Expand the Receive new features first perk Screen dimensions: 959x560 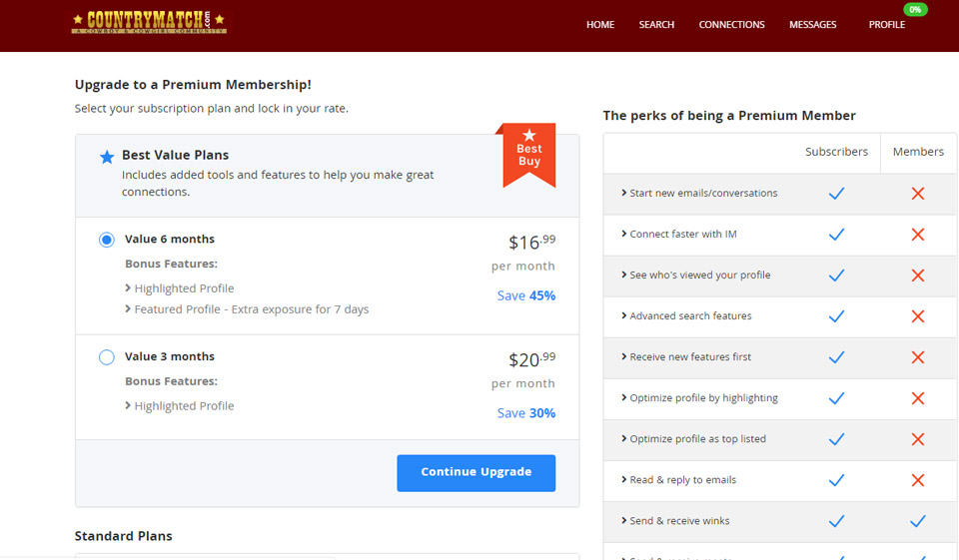click(685, 357)
